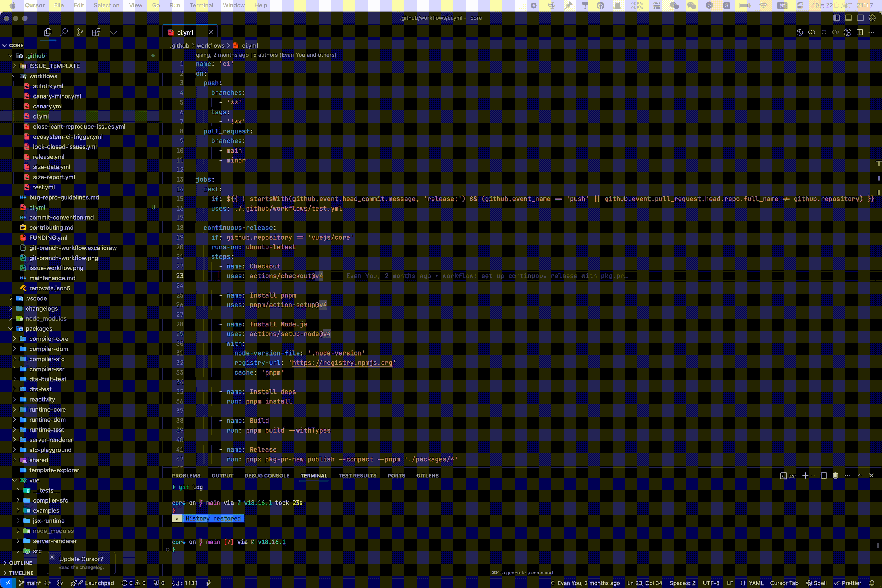Split the terminal into two panes

(x=824, y=475)
